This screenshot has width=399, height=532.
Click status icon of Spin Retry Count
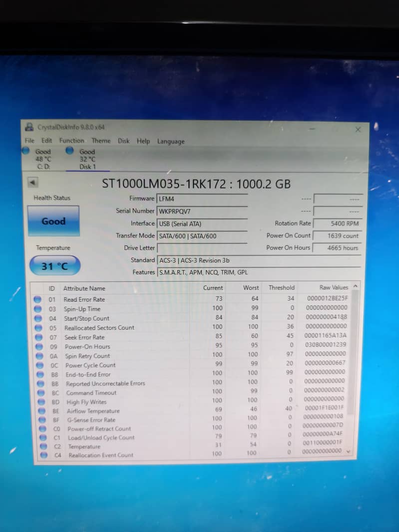39,356
